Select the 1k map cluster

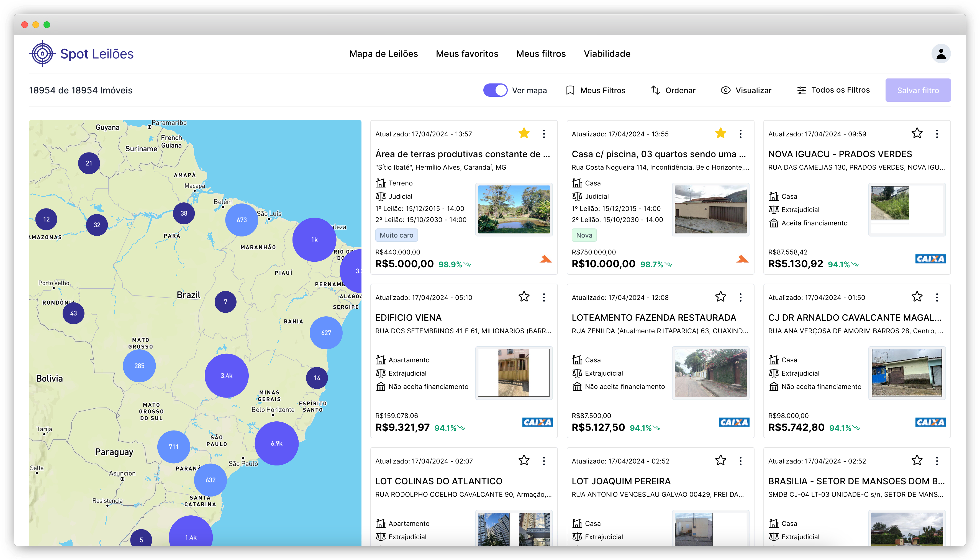pyautogui.click(x=314, y=239)
